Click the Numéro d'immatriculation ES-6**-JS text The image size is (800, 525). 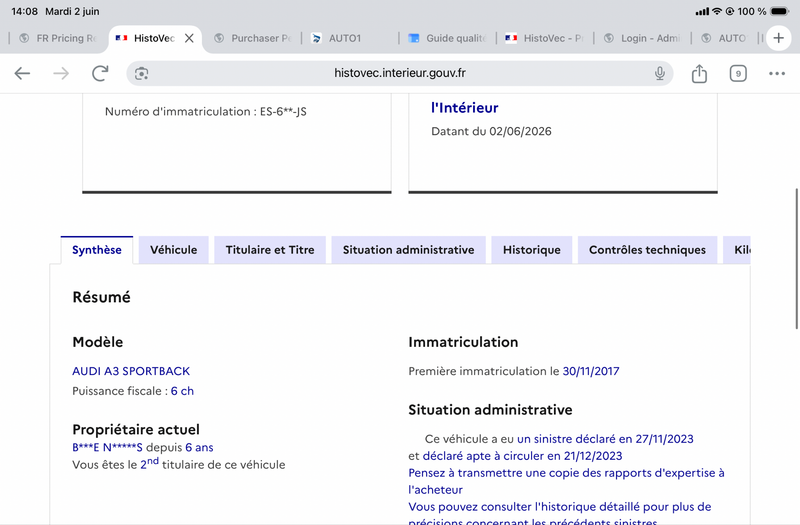click(x=206, y=111)
